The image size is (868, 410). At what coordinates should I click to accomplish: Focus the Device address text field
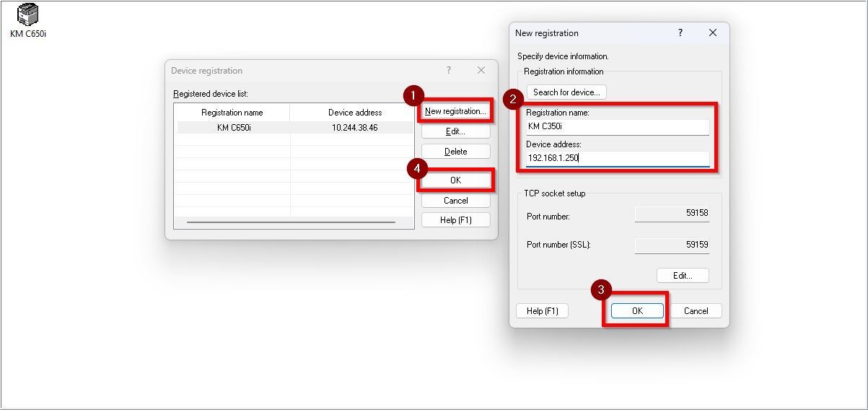tap(617, 158)
